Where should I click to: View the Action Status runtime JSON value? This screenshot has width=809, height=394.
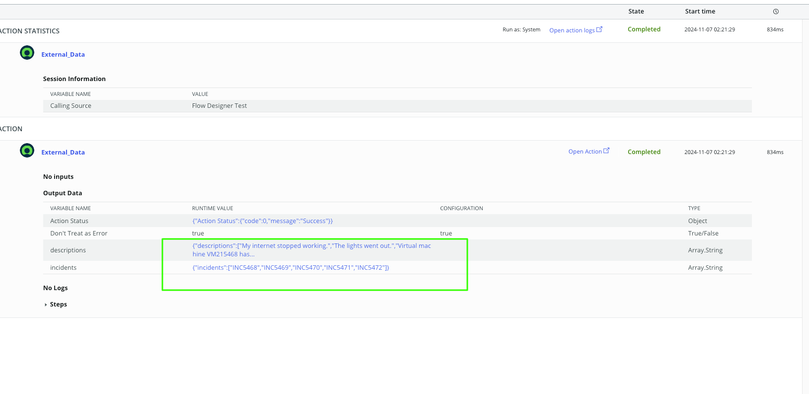262,221
